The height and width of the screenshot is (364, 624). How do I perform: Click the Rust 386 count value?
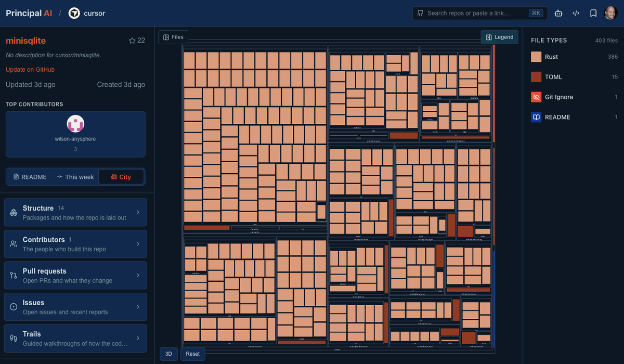pyautogui.click(x=613, y=57)
